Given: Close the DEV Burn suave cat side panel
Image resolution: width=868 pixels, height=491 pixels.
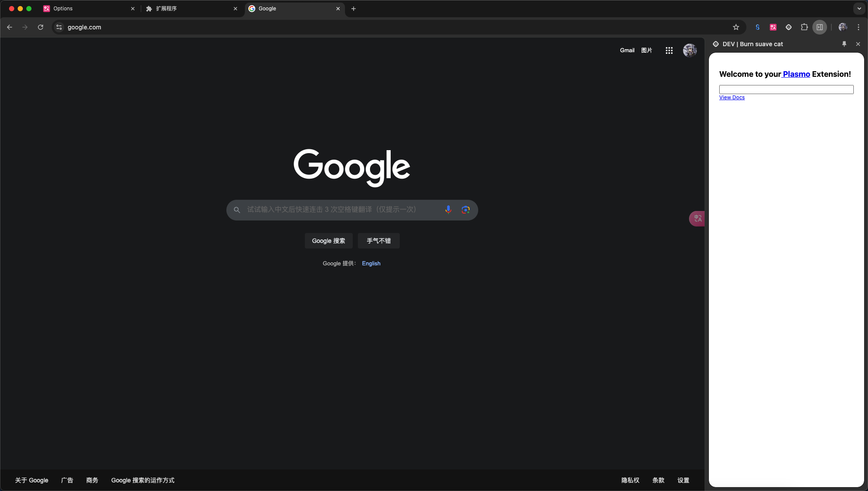Looking at the screenshot, I should tap(858, 44).
